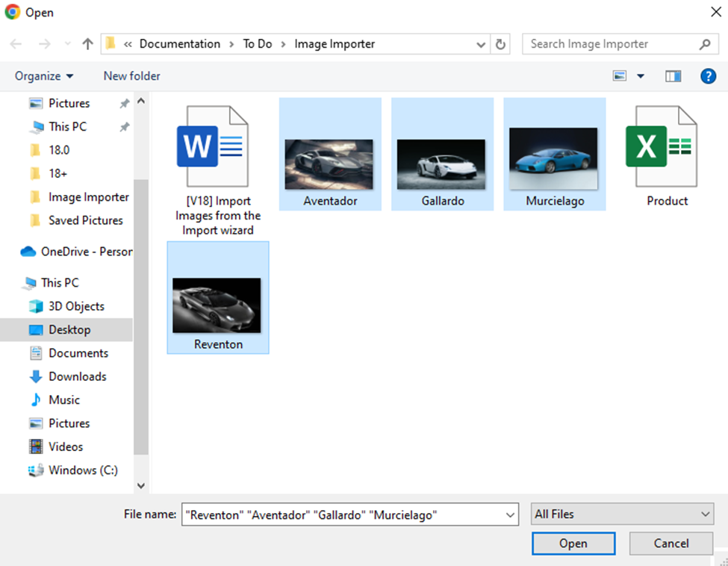Go back using the back arrow
This screenshot has height=566, width=728.
[16, 44]
